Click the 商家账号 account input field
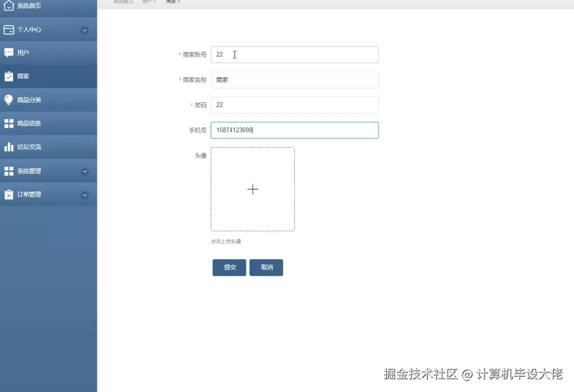The width and height of the screenshot is (574, 392). coord(295,55)
